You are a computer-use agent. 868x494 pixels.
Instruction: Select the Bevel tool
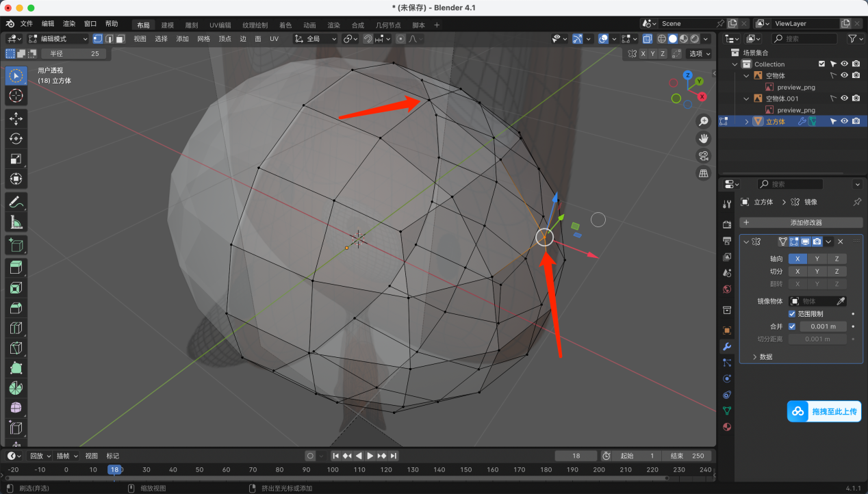pos(16,308)
